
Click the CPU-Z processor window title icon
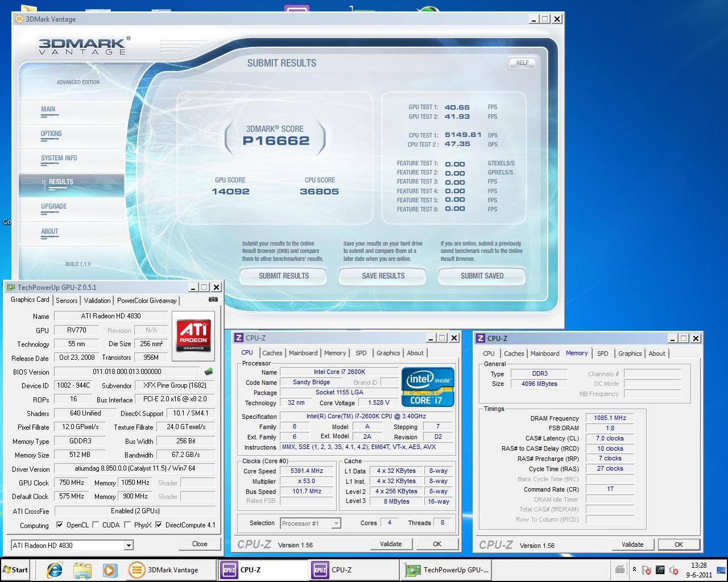point(239,338)
